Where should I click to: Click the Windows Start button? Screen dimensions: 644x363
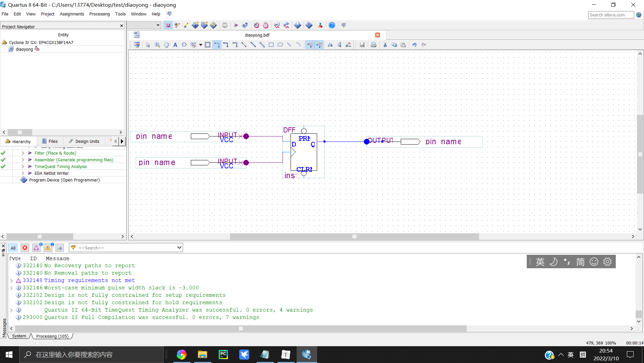9,355
